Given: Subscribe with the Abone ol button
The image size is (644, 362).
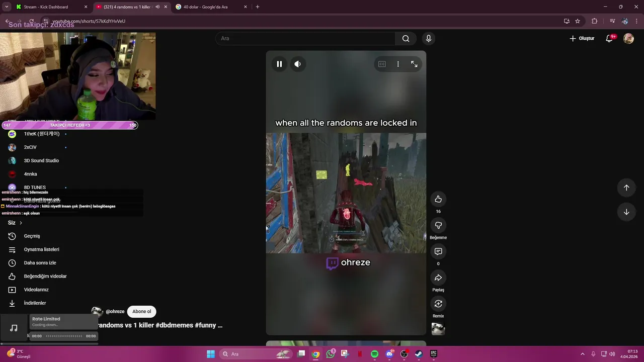Looking at the screenshot, I should [141, 311].
